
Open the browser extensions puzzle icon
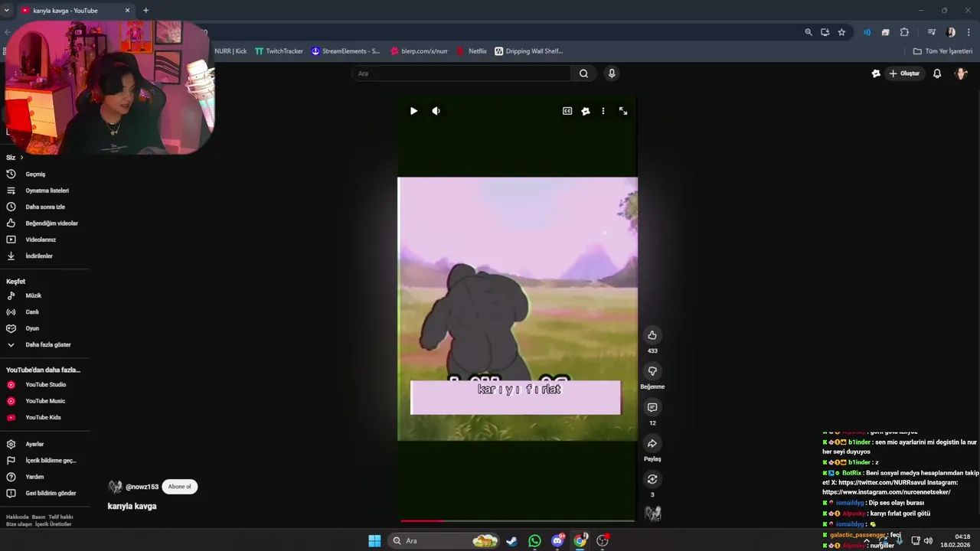(904, 32)
